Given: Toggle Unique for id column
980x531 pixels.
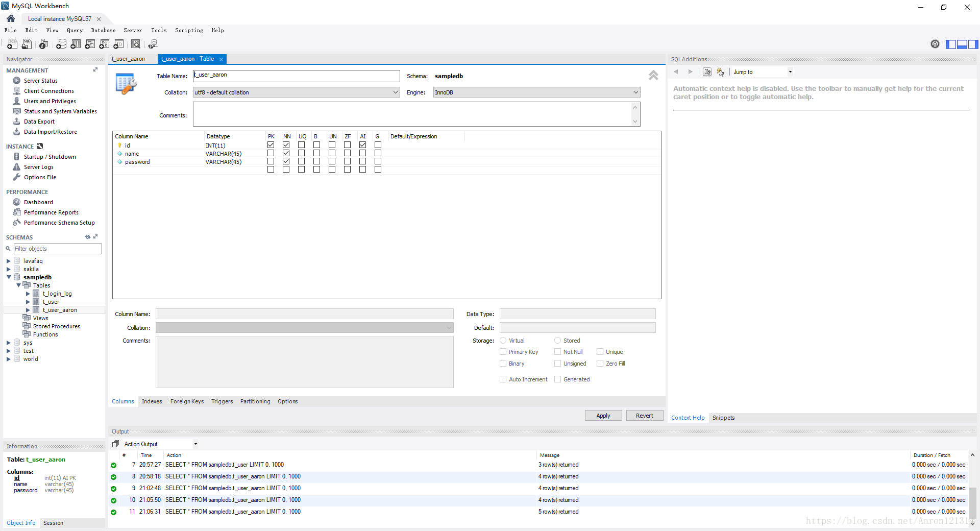Looking at the screenshot, I should tap(302, 145).
